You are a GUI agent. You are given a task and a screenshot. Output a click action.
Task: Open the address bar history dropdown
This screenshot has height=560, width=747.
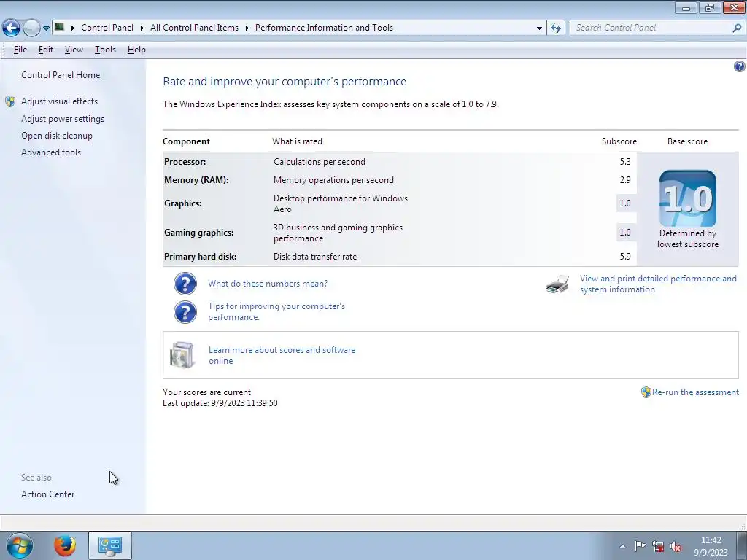point(539,28)
